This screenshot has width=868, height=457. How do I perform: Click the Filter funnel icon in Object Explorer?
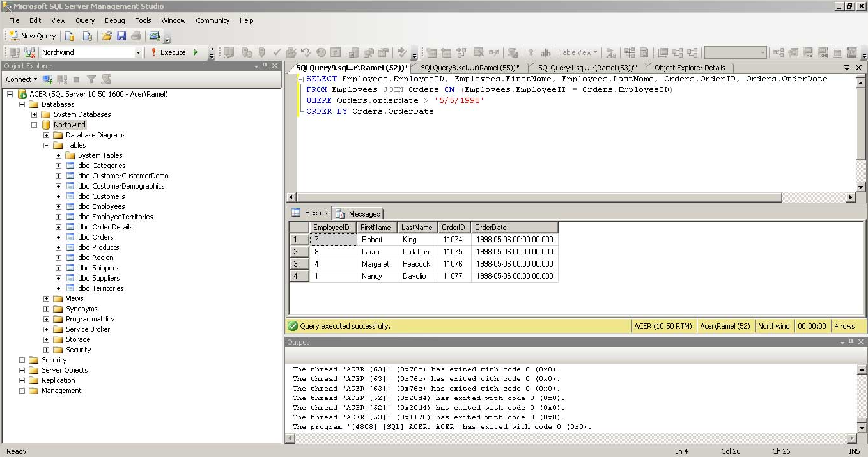[91, 79]
